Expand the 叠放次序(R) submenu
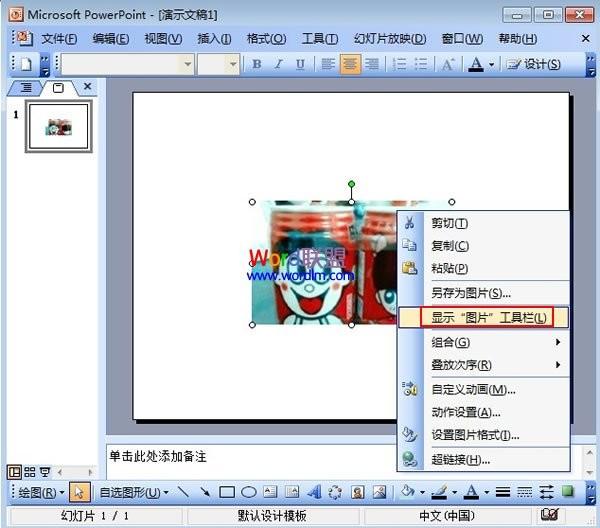The width and height of the screenshot is (600, 528). (484, 365)
